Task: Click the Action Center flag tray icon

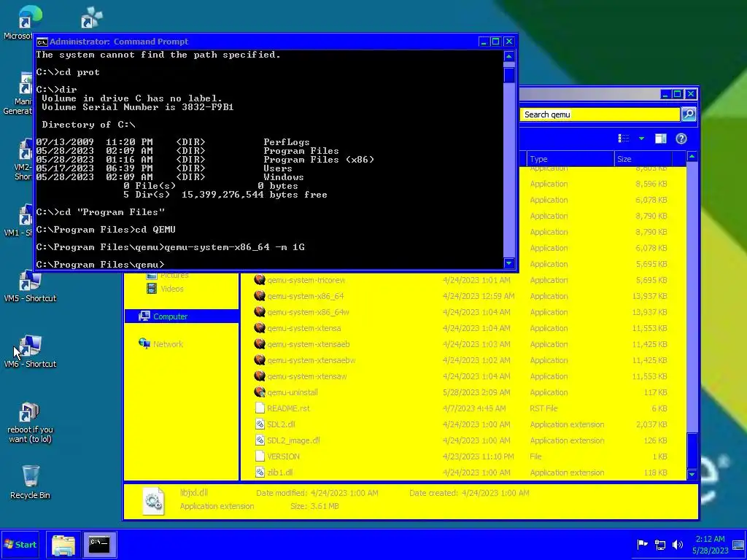Action: point(642,544)
